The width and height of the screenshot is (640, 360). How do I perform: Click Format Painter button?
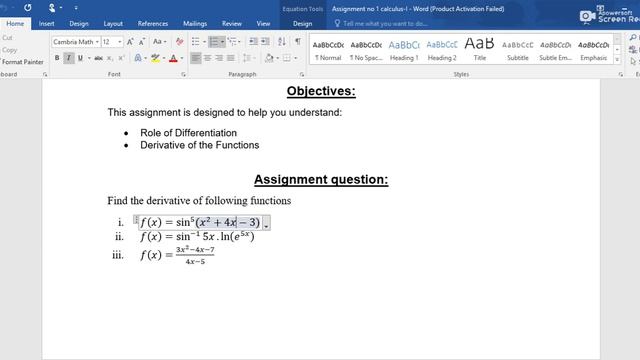pyautogui.click(x=22, y=62)
